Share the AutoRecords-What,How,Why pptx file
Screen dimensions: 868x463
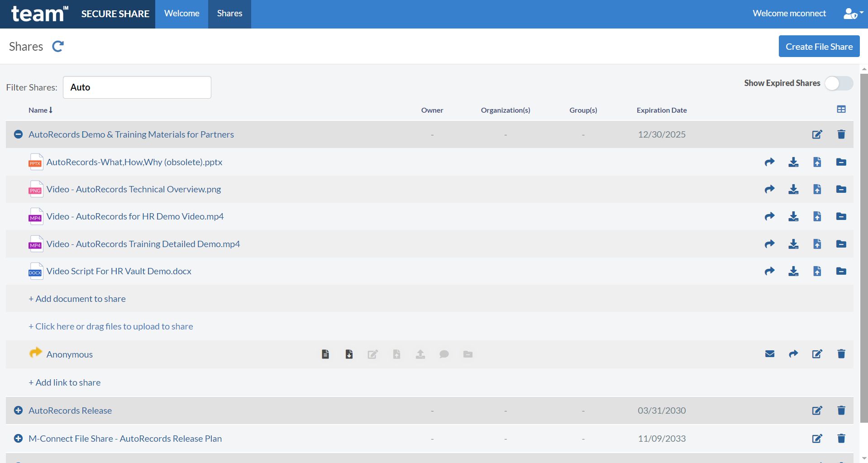[769, 162]
